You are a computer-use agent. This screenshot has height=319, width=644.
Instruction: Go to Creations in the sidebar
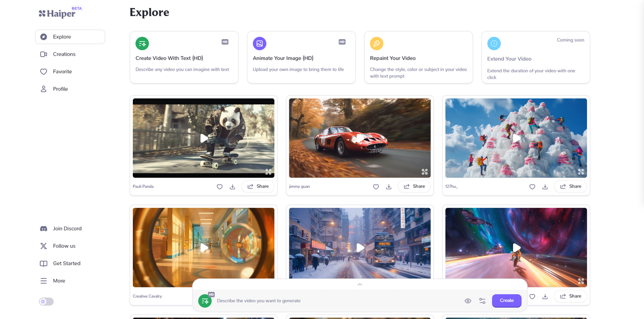64,54
